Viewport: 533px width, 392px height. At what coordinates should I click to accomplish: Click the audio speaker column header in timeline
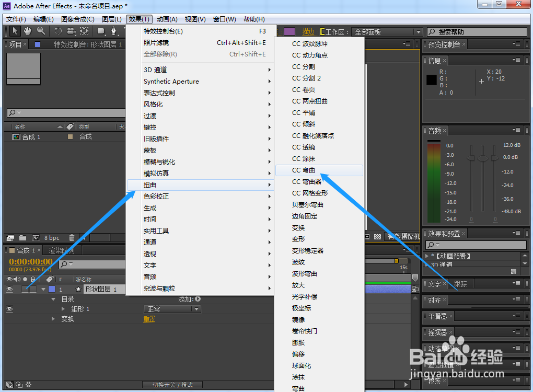point(17,279)
